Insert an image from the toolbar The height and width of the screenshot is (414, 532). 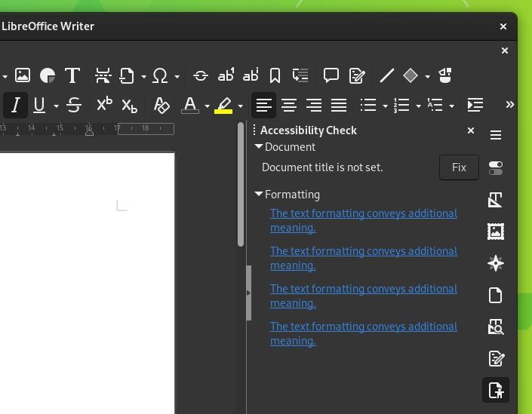click(23, 75)
